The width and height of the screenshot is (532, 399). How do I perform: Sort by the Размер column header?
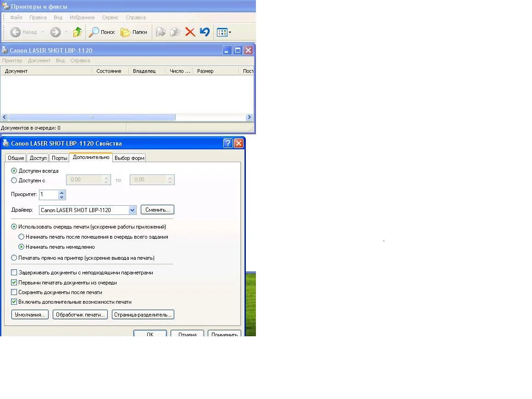(216, 71)
